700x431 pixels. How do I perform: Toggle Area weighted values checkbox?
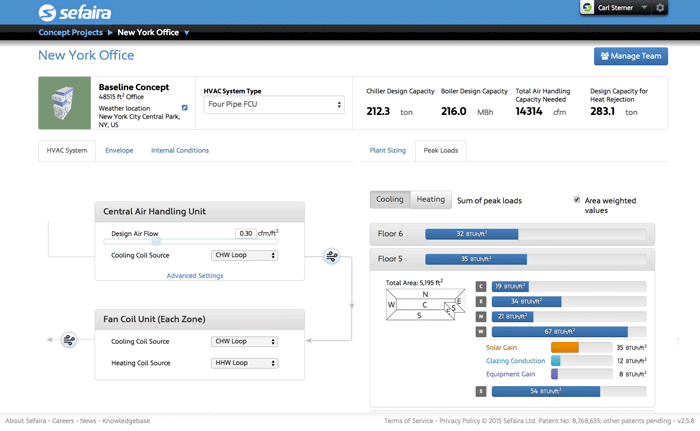(x=577, y=200)
